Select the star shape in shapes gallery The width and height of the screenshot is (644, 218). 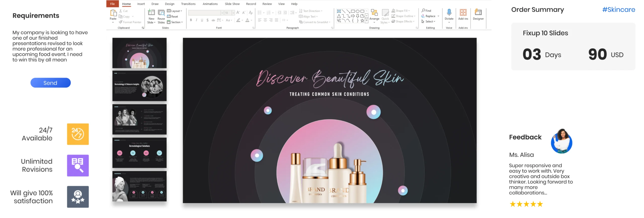point(362,21)
